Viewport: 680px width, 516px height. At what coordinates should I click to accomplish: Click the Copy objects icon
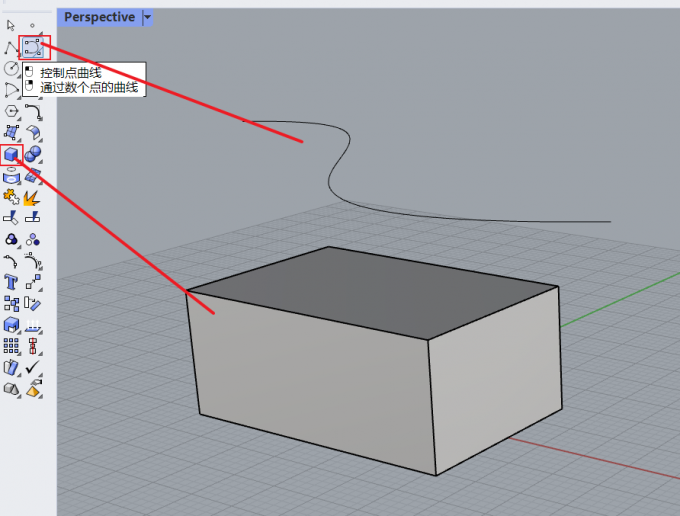[x=11, y=304]
